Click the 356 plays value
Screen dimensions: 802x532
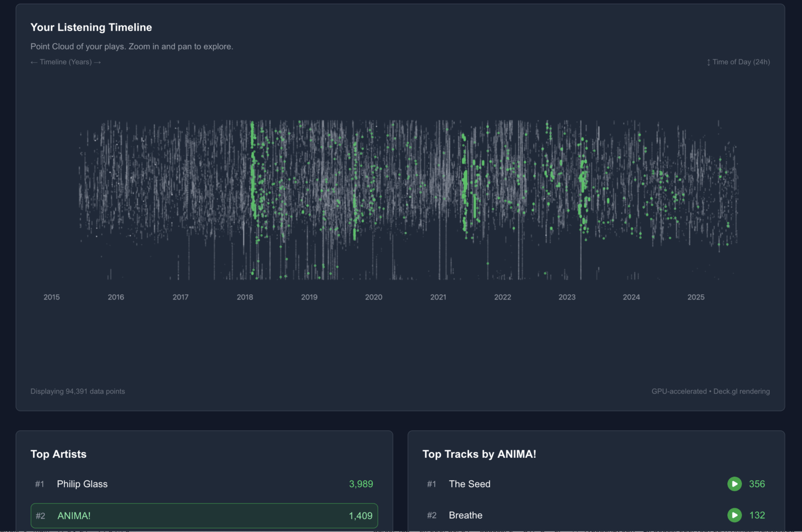(x=757, y=484)
